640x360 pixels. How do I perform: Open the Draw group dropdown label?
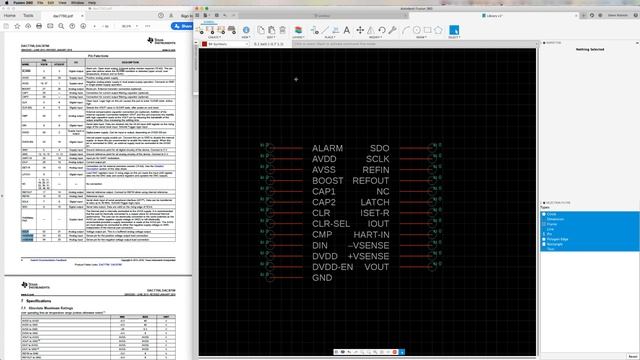tap(421, 37)
